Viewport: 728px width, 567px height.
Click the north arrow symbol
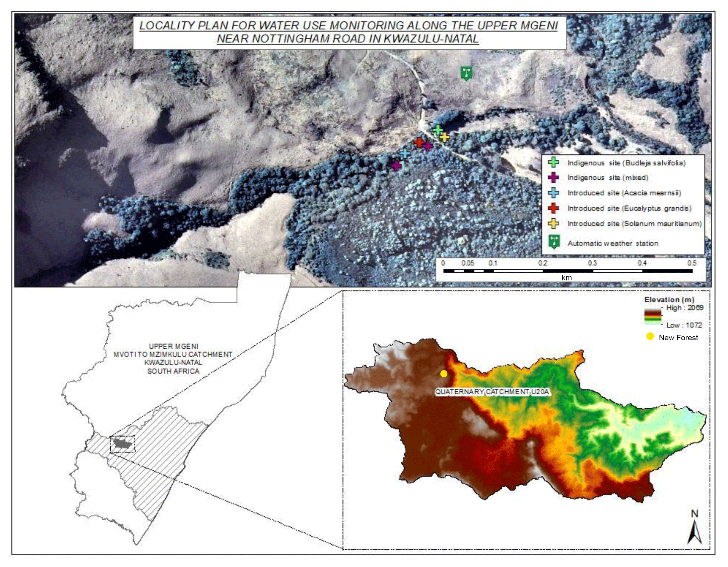694,529
